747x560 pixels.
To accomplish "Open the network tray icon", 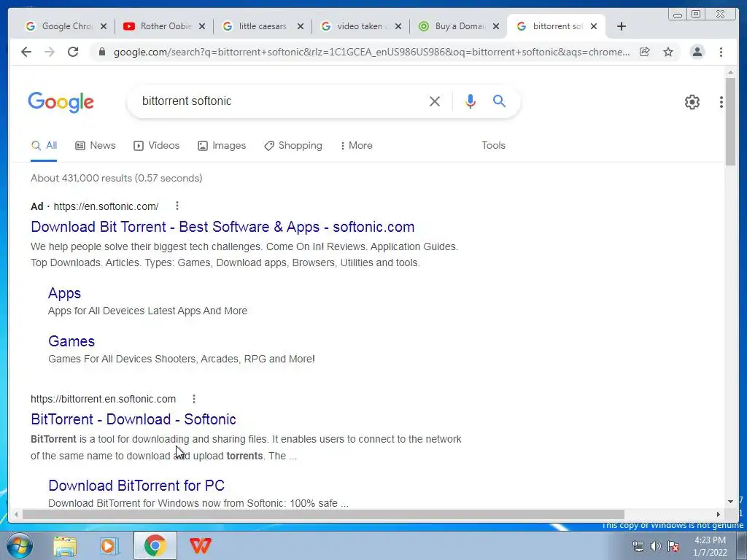I will coord(638,546).
